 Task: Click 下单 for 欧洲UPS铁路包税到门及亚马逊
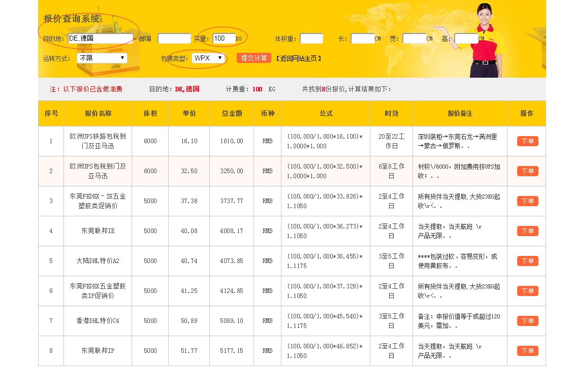pos(527,141)
